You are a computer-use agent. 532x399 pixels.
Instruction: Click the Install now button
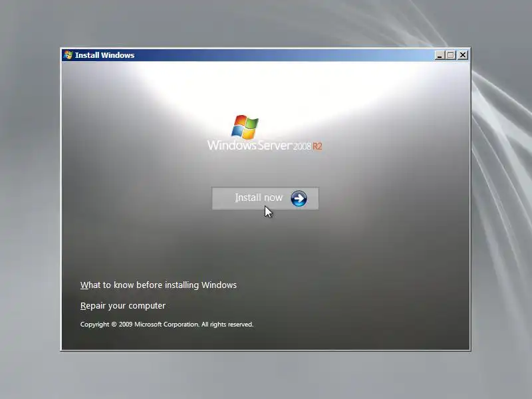coord(265,198)
